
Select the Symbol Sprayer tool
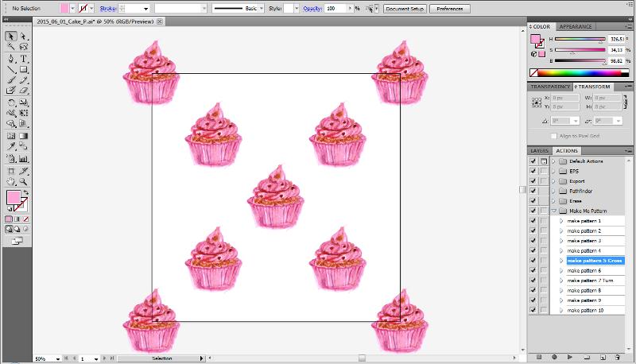(11, 159)
